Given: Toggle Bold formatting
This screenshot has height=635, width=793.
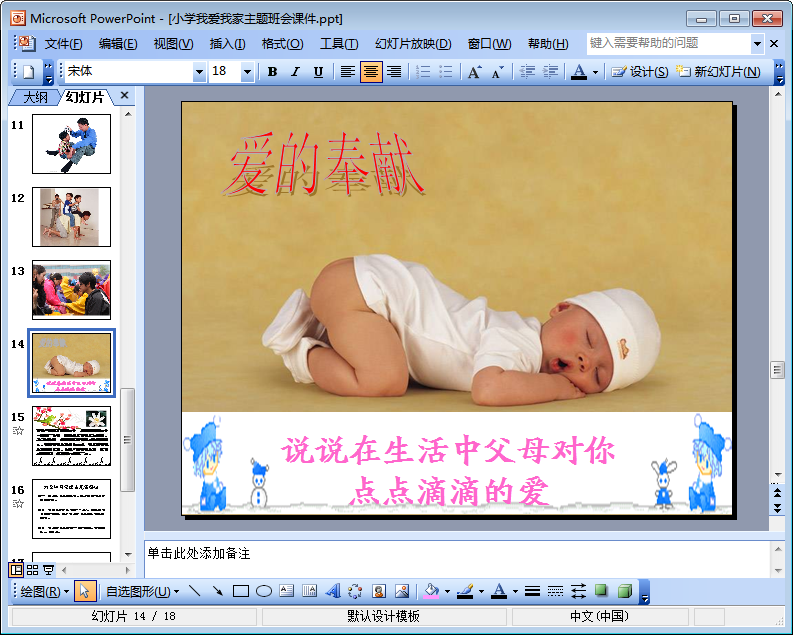Looking at the screenshot, I should [272, 72].
